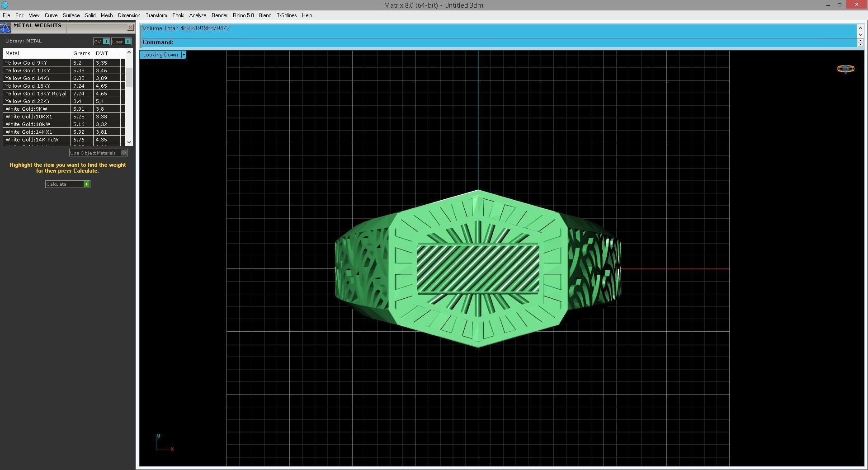This screenshot has height=470, width=868.
Task: Open the Tools menu
Action: [178, 15]
